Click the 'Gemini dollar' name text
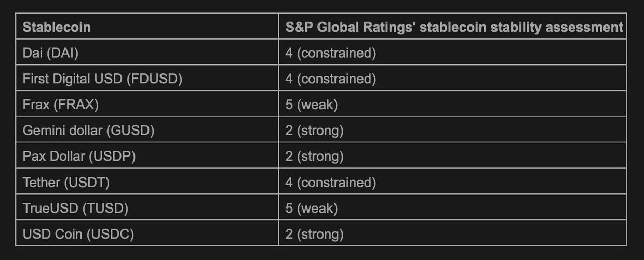644x260 pixels. pos(62,131)
